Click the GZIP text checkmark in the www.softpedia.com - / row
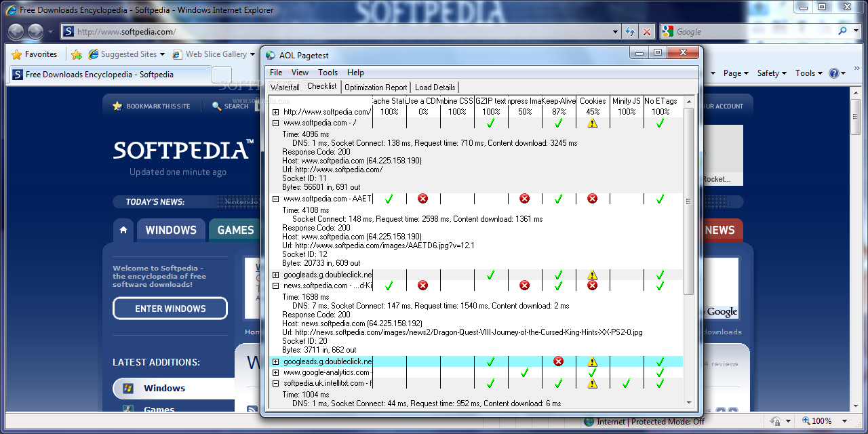Image resolution: width=868 pixels, height=434 pixels. (x=491, y=123)
